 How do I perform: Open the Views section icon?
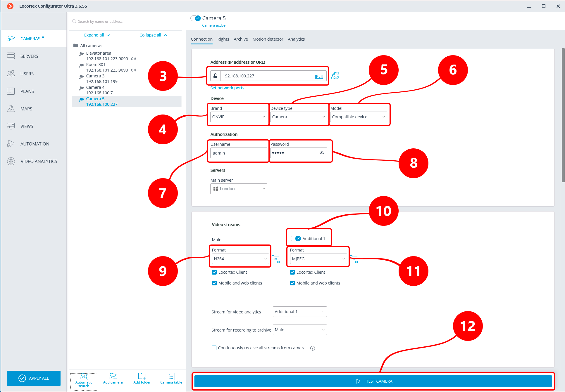coord(11,126)
